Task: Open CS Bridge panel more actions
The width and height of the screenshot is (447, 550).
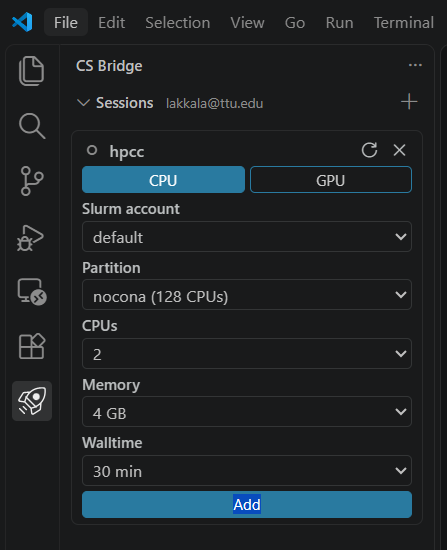Action: (x=415, y=65)
